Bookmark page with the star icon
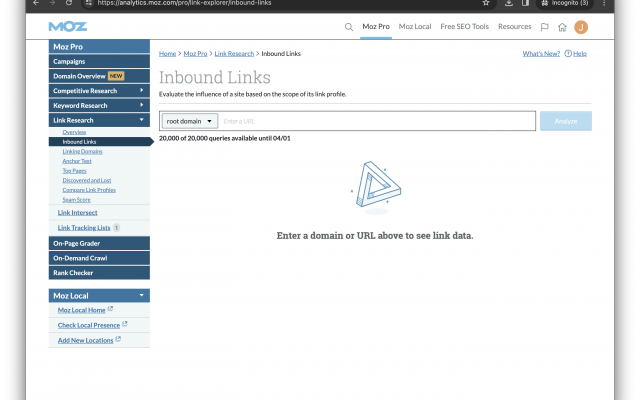This screenshot has width=640, height=400. click(x=486, y=3)
